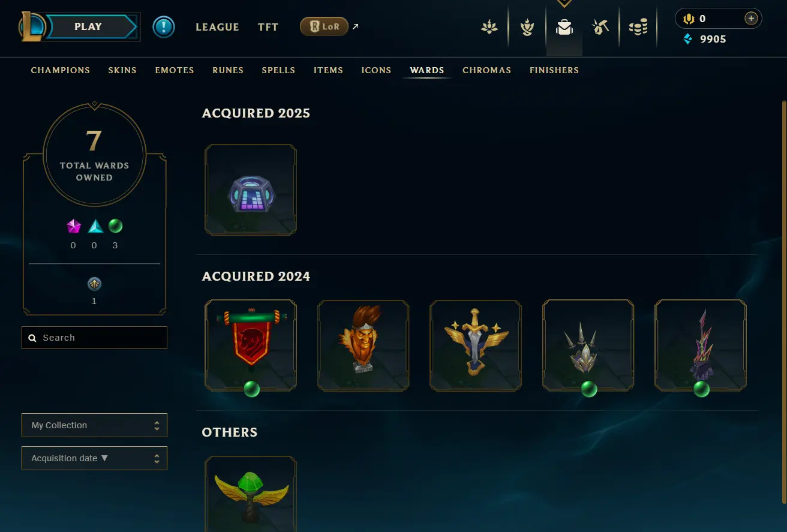
Task: Click the ward Search field
Action: point(94,338)
